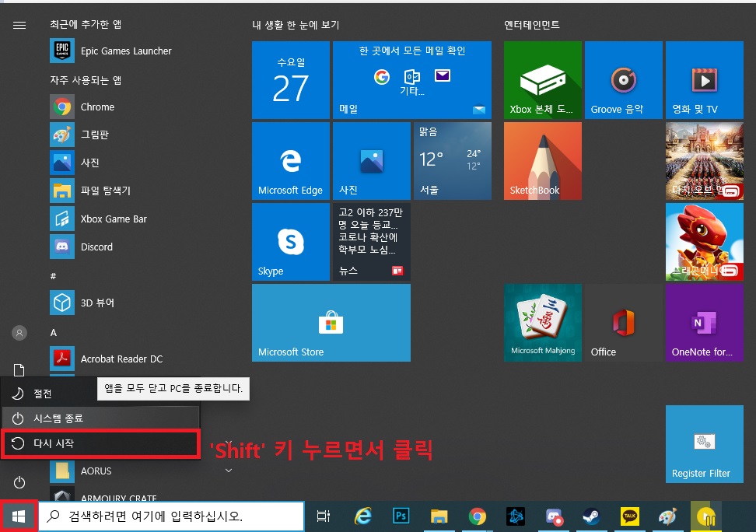Image resolution: width=756 pixels, height=532 pixels.
Task: Open the castle strategy game tile
Action: coord(705,161)
